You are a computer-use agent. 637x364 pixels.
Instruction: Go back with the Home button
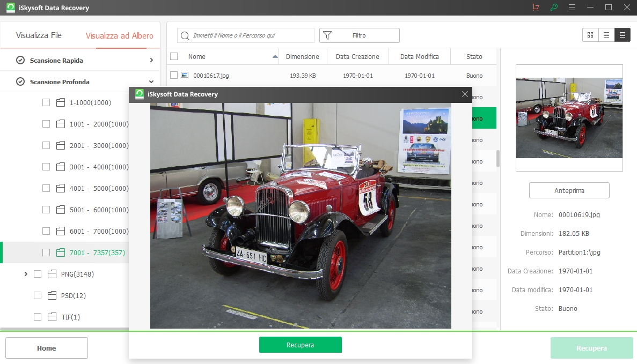point(47,348)
